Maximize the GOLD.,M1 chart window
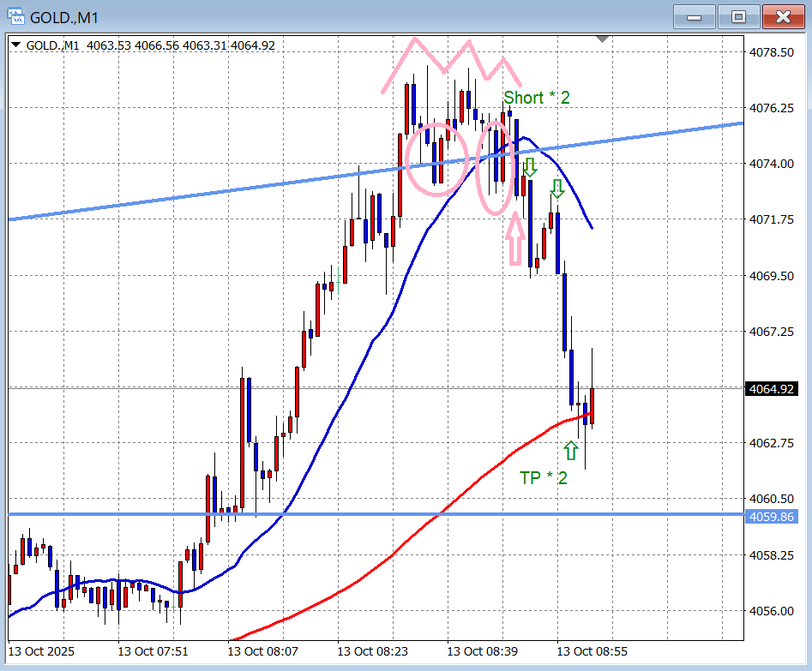Viewport: 812px width, 671px height. click(738, 17)
